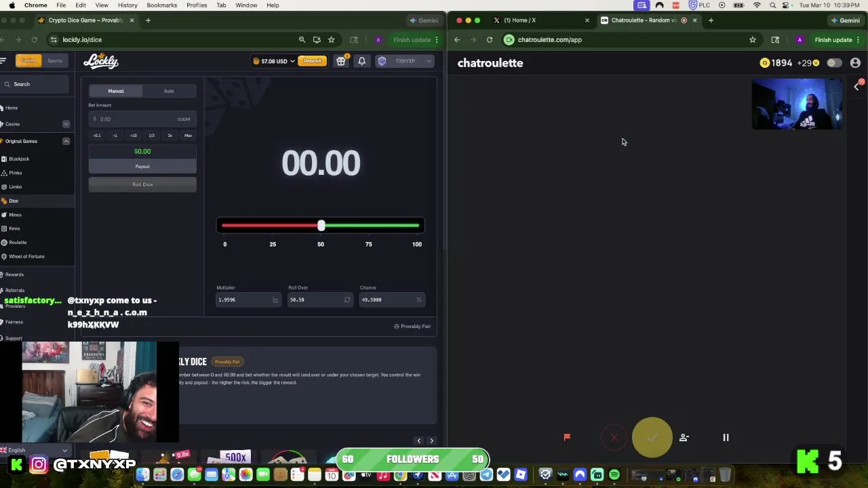Click the Lockly logo
Viewport: 868px width, 488px height.
coord(101,61)
